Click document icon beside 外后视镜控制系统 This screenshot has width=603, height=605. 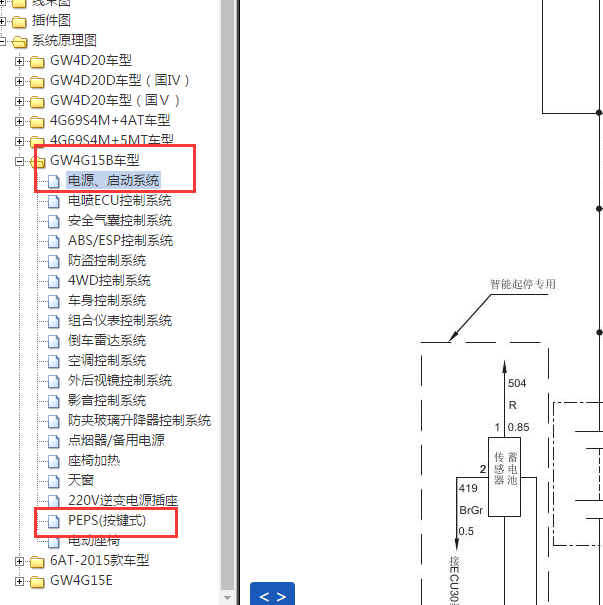54,382
